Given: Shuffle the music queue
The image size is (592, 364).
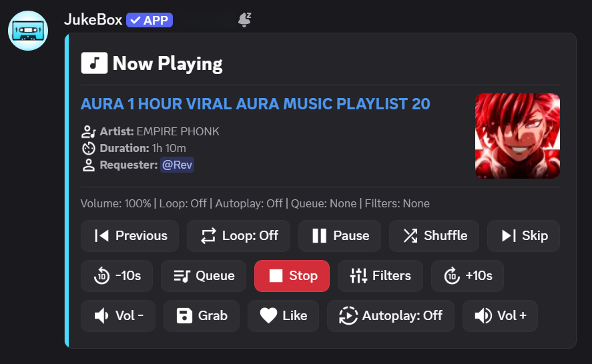Looking at the screenshot, I should pyautogui.click(x=434, y=236).
